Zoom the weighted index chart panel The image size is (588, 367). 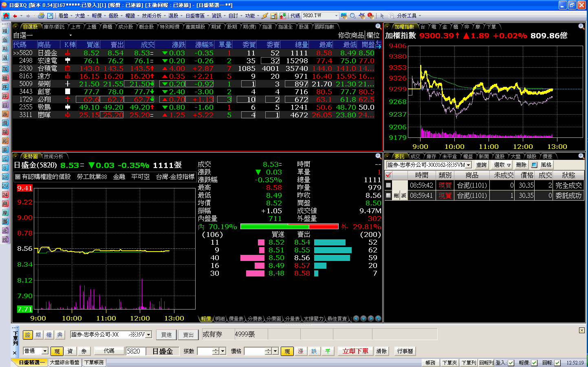581,27
